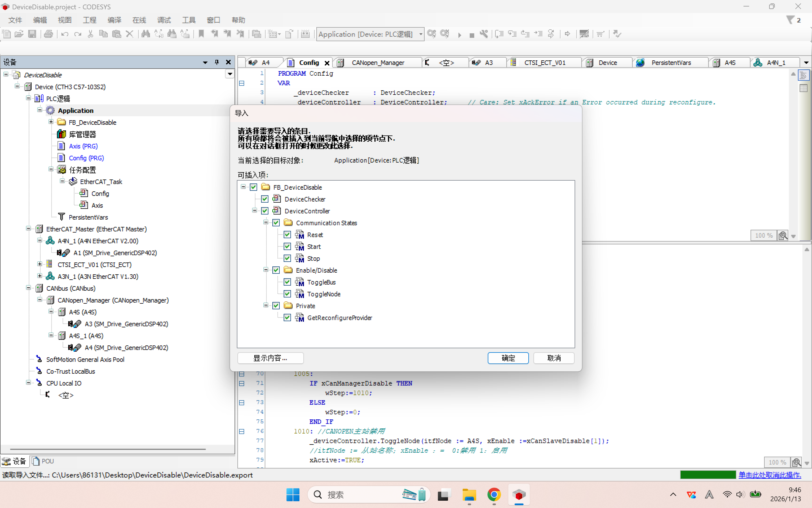
Task: Open the 文件 menu
Action: [15, 20]
